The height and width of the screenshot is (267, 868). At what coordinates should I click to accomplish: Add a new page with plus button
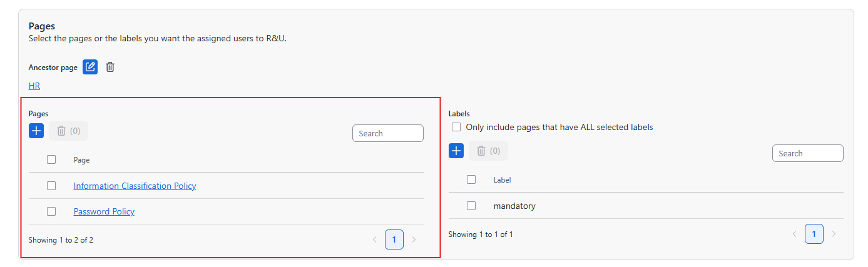point(36,131)
